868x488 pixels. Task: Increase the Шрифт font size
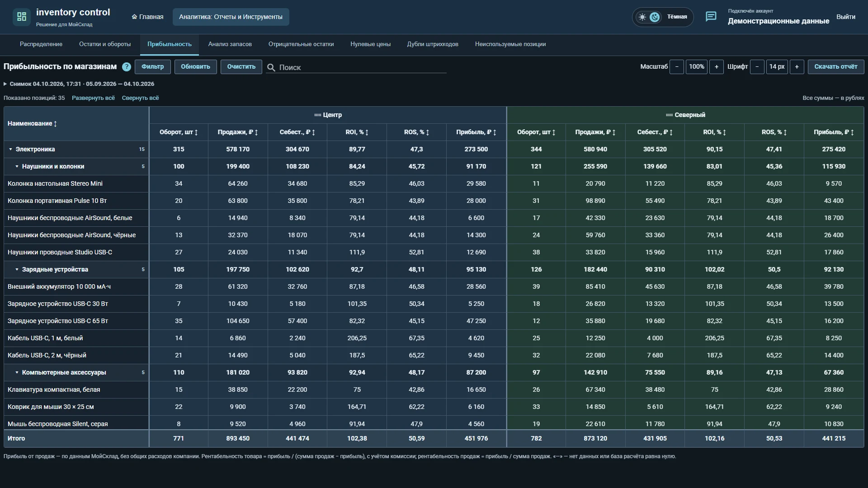797,67
